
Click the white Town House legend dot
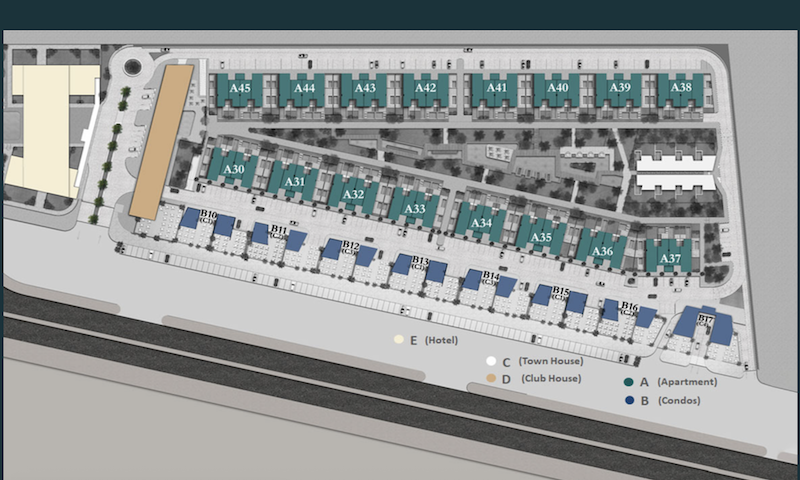(490, 361)
